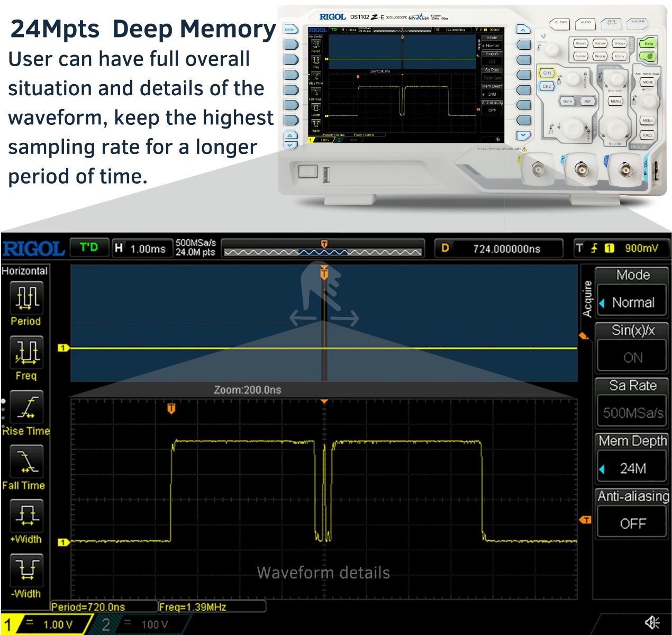Viewport: 672px width, 635px height.
Task: Click channel 1 ground marker in zoomed grid
Action: pyautogui.click(x=63, y=542)
